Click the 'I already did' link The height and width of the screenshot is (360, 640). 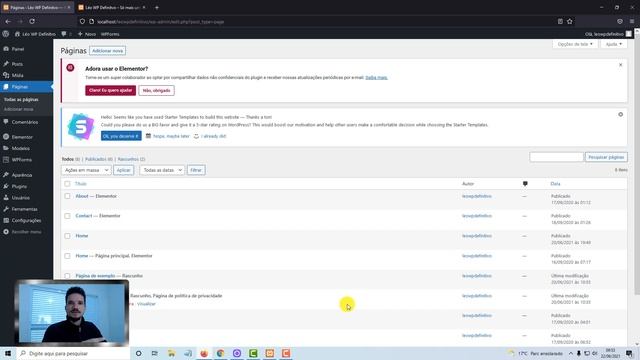click(213, 136)
